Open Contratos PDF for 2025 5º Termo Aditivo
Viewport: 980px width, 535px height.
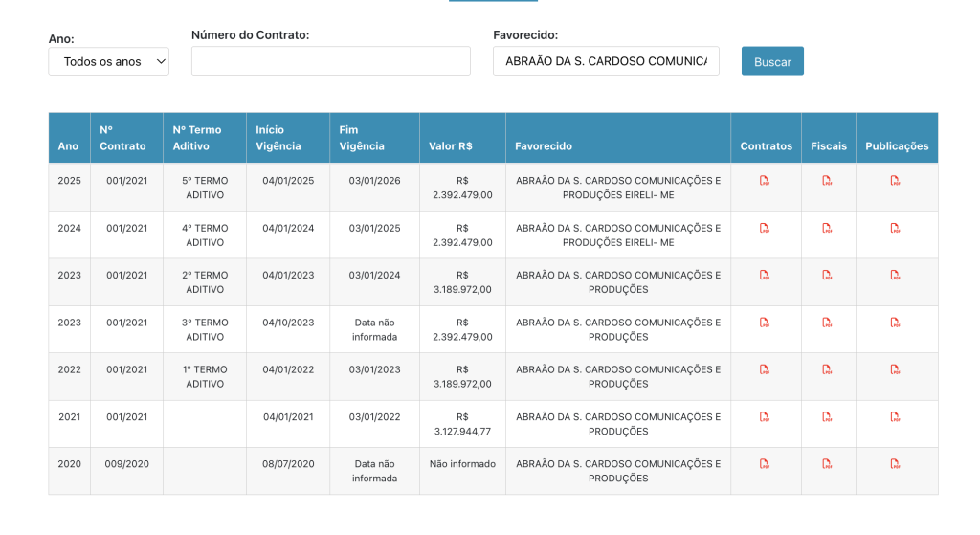pyautogui.click(x=765, y=181)
